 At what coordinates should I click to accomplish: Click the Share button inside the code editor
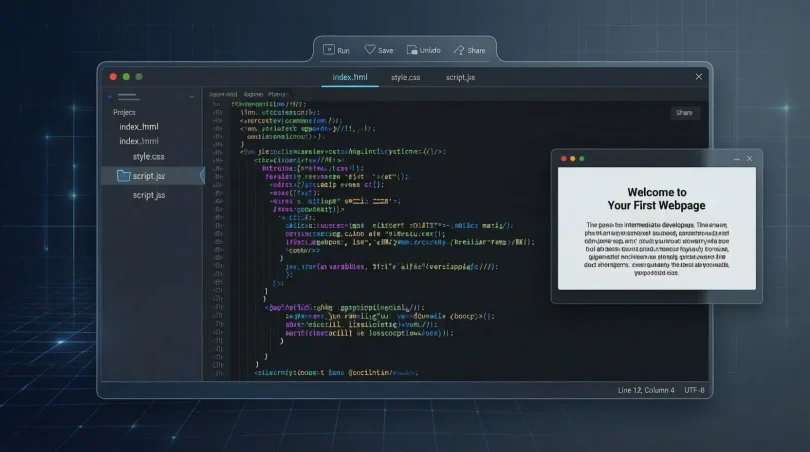pyautogui.click(x=684, y=113)
